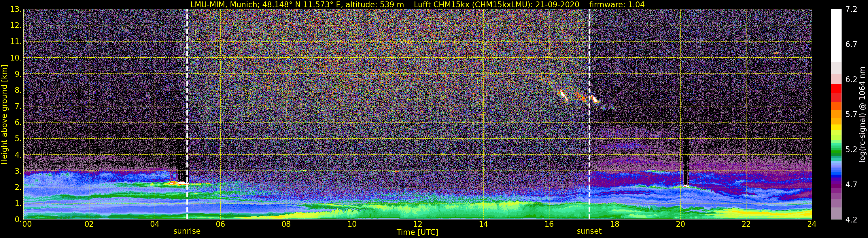The image size is (868, 238).
Task: Click time axis tick label 04
Action: (x=155, y=224)
